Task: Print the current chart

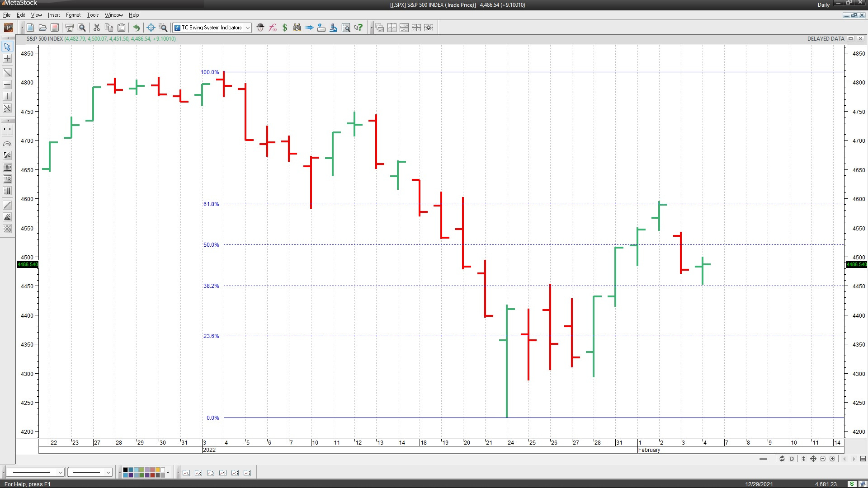Action: coord(69,28)
